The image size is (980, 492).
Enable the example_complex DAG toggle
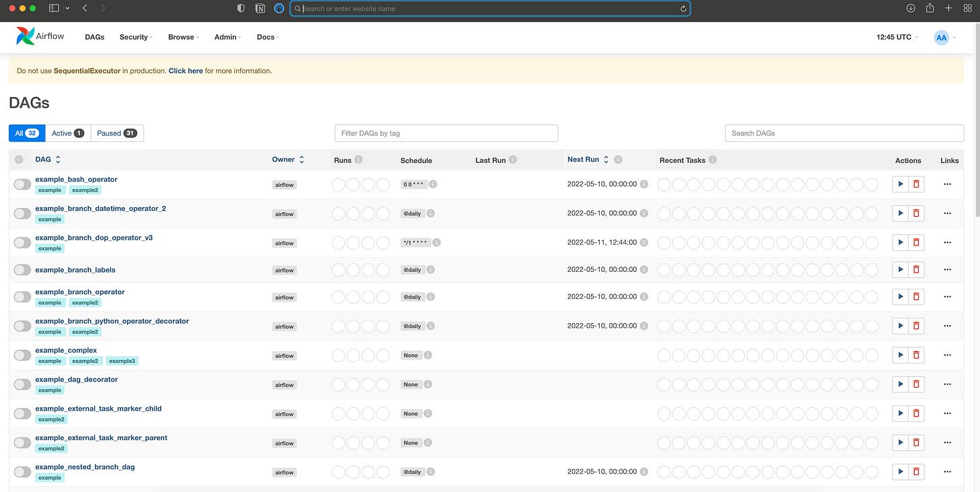coord(22,355)
